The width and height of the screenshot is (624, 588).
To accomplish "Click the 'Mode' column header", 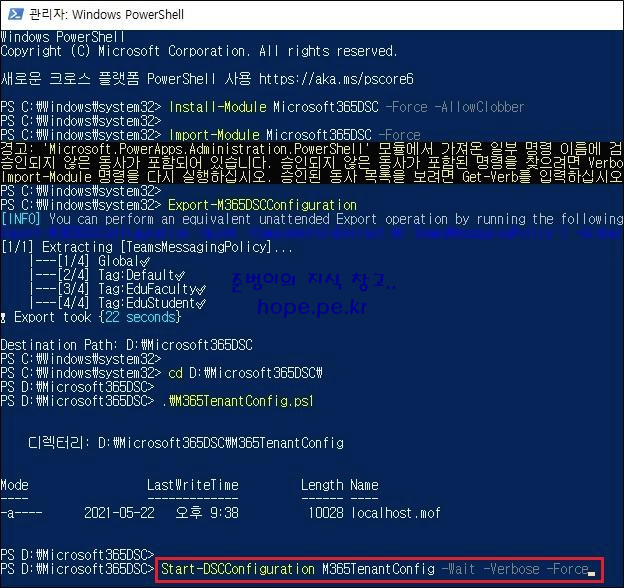I will (x=15, y=485).
